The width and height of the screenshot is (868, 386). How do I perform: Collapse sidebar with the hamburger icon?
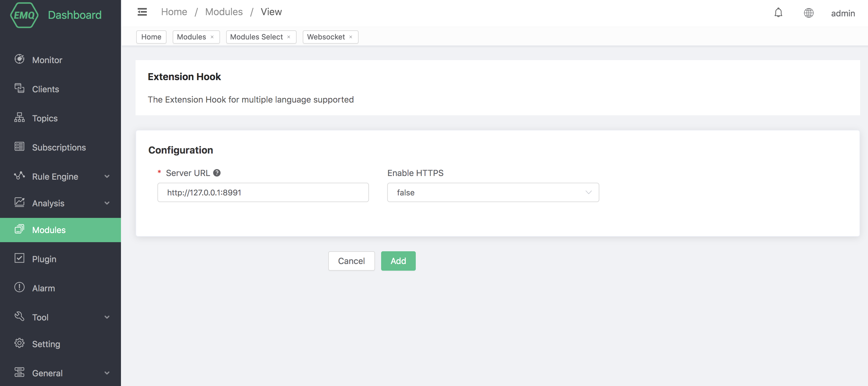[142, 12]
